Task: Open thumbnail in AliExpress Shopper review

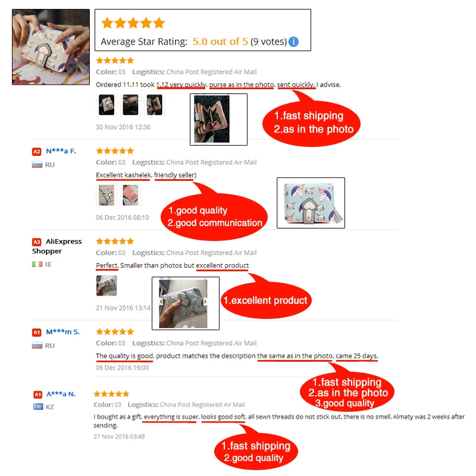Action: pos(107,286)
